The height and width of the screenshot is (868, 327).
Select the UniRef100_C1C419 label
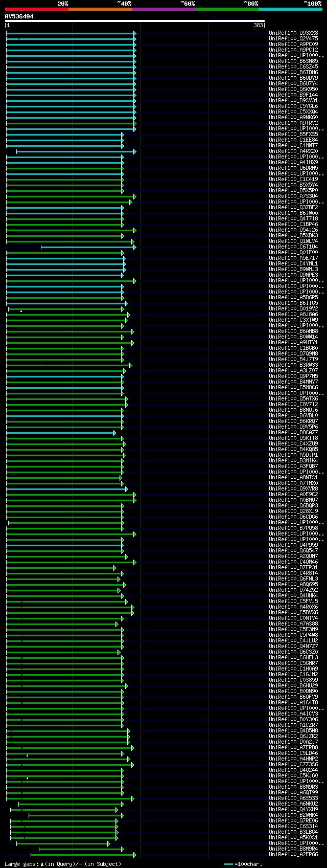[293, 179]
